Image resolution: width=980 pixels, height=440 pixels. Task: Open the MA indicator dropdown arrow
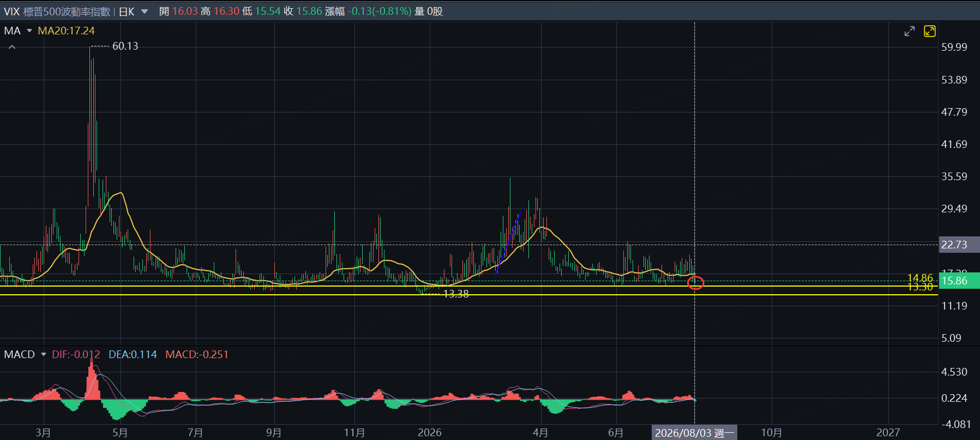(x=29, y=31)
